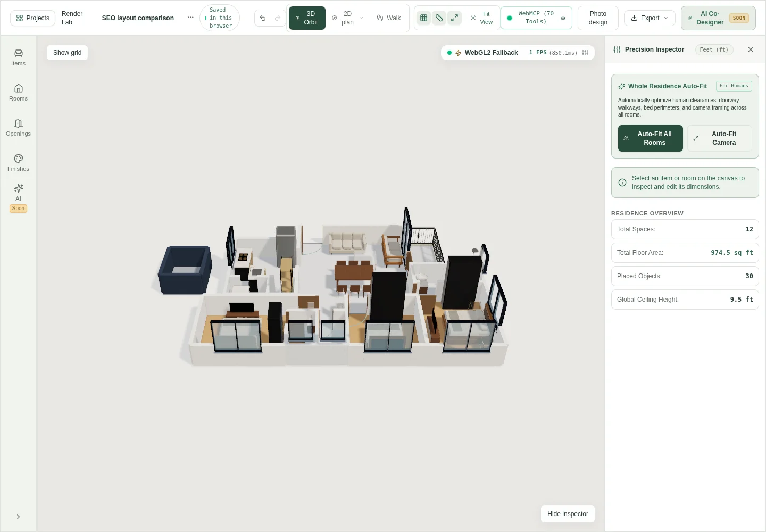
Task: Click Show grid on the canvas
Action: (x=67, y=53)
